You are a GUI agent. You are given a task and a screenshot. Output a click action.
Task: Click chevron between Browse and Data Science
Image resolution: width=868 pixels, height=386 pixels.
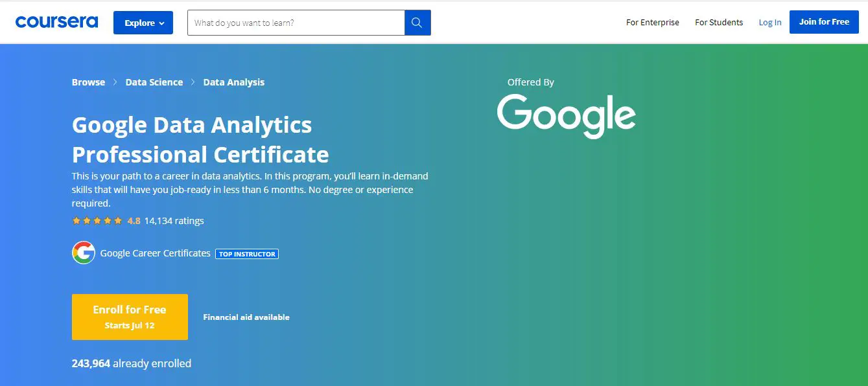(115, 82)
